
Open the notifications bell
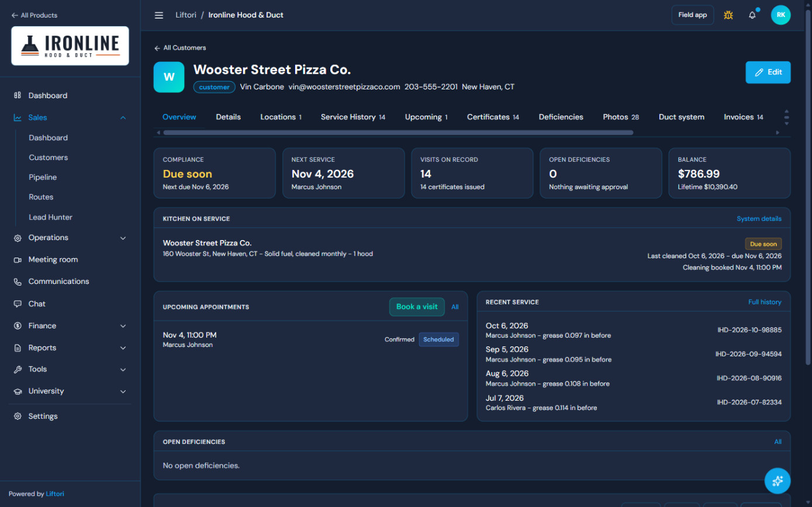[x=752, y=15]
